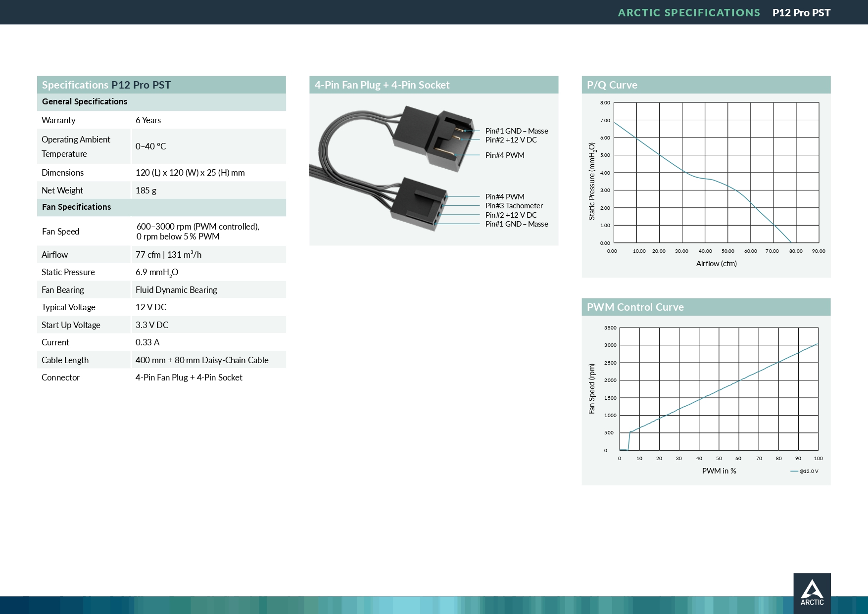Click the 'ARCTIC SPECIFICATIONS' header text
Image resolution: width=868 pixels, height=614 pixels.
pyautogui.click(x=689, y=13)
